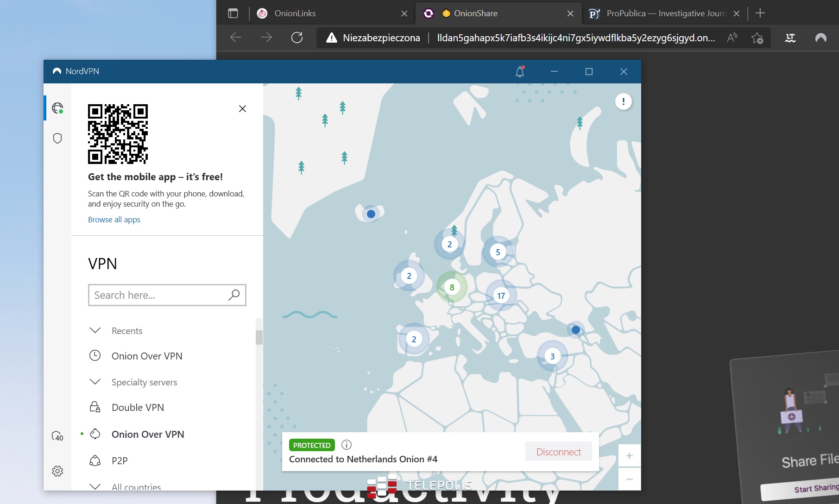Collapse the Recents section
Viewport: 839px width, 504px height.
pos(95,330)
